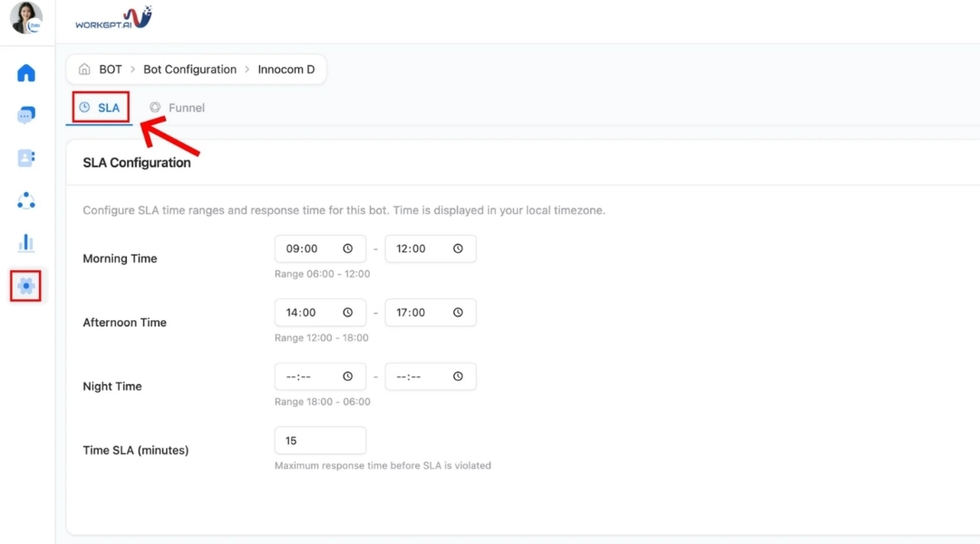Click the Time SLA (minutes) label
The width and height of the screenshot is (980, 544).
coord(136,451)
